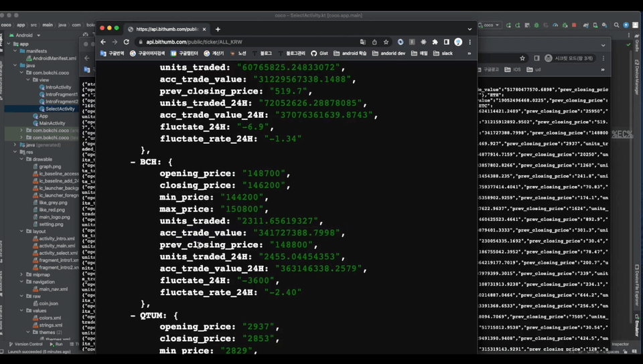Open Device Manager icon in Android Studio toolbar
Viewport: 643px width, 364px height.
click(595, 25)
